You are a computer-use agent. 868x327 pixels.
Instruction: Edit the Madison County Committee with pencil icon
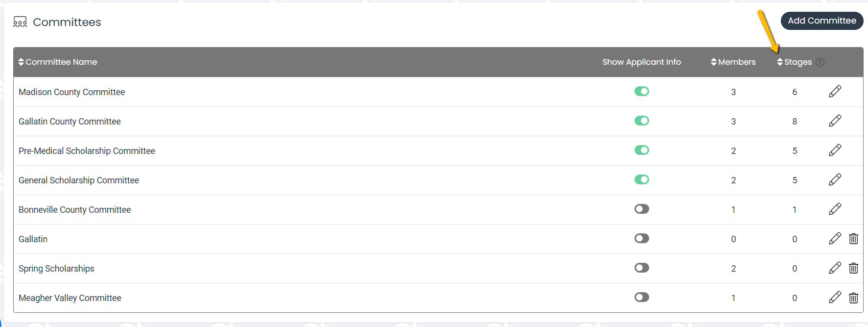coord(835,91)
